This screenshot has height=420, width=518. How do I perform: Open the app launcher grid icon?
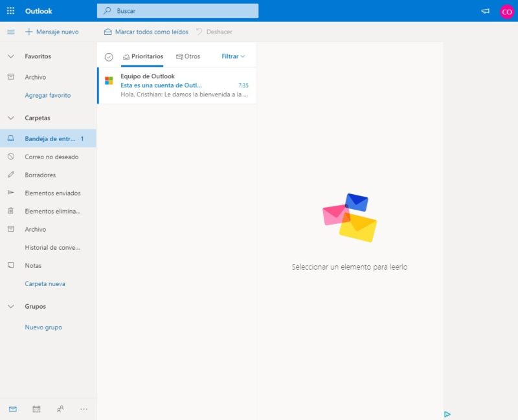click(10, 11)
